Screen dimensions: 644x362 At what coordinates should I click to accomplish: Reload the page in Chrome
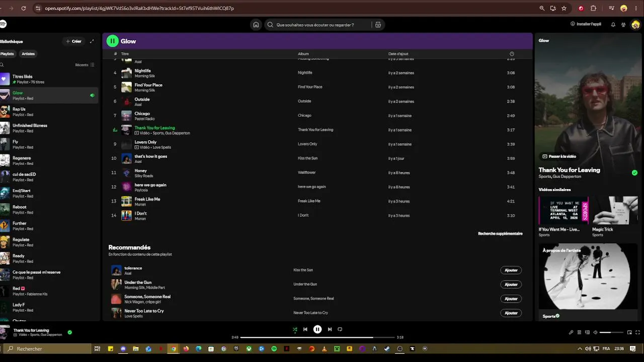24,8
